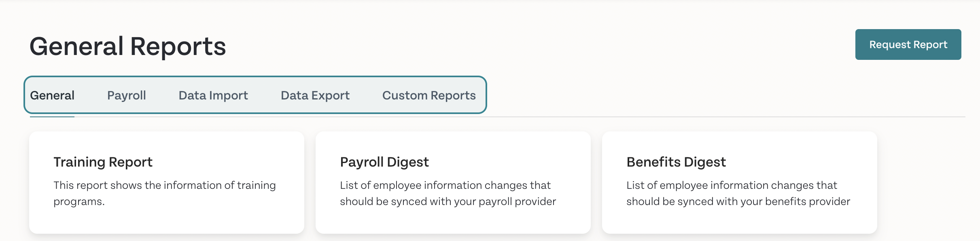Click the benefits provider description text
Viewport: 980px width, 241px height.
[x=738, y=193]
